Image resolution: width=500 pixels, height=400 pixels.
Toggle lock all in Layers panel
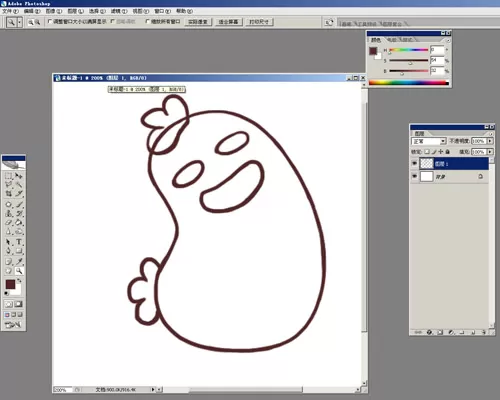pos(448,152)
